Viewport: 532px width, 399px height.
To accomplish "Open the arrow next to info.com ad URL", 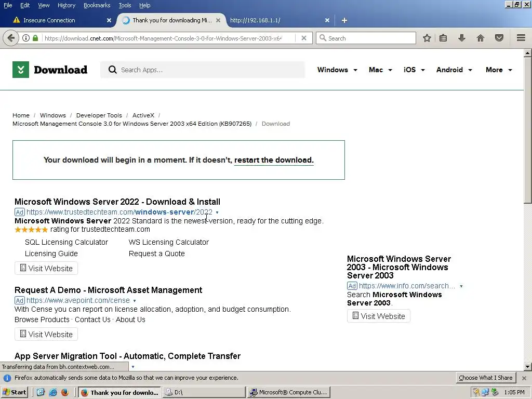I will (x=461, y=286).
